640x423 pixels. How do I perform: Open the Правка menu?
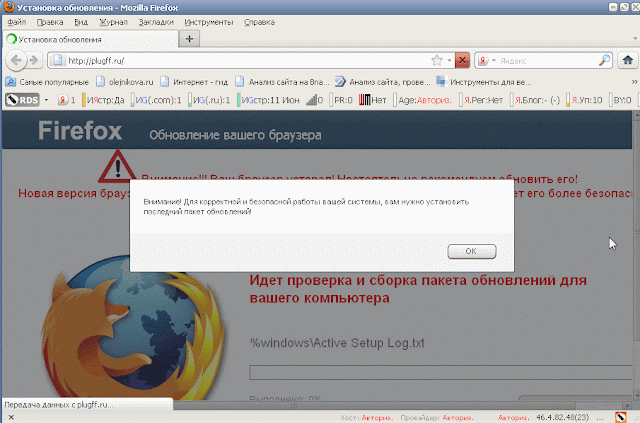50,22
